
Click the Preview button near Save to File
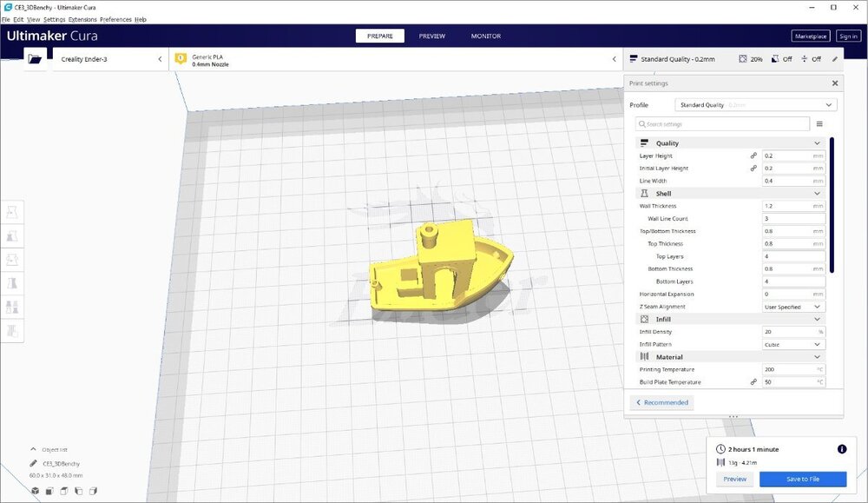[x=734, y=480]
